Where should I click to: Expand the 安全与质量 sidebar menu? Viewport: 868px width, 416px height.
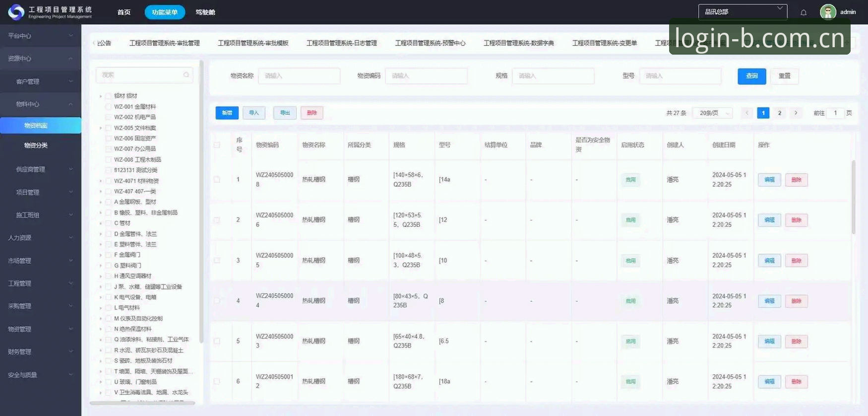coord(40,375)
